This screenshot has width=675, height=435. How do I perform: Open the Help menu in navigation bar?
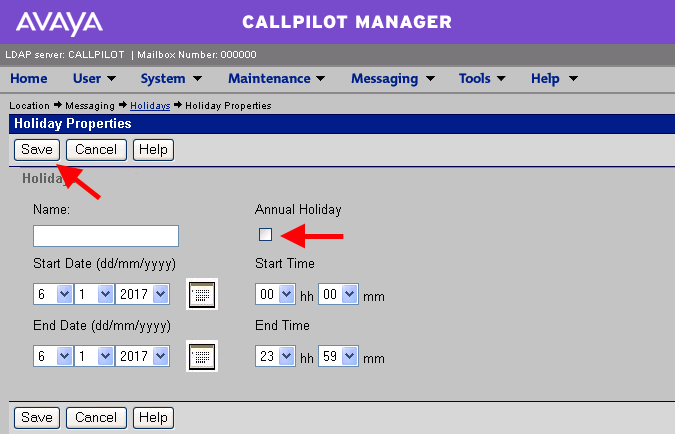point(554,78)
